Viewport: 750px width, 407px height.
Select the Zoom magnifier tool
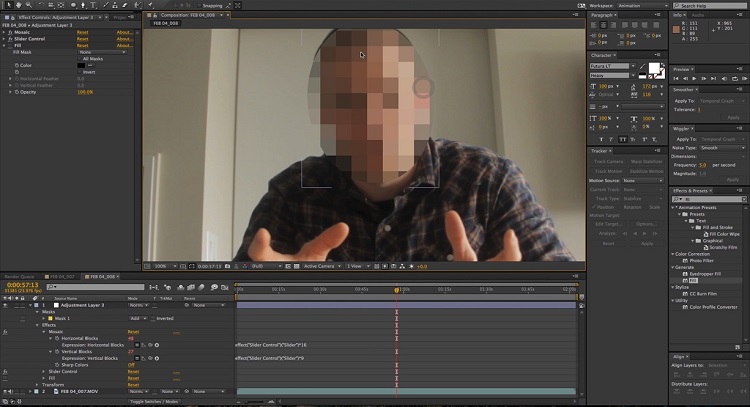(29, 5)
